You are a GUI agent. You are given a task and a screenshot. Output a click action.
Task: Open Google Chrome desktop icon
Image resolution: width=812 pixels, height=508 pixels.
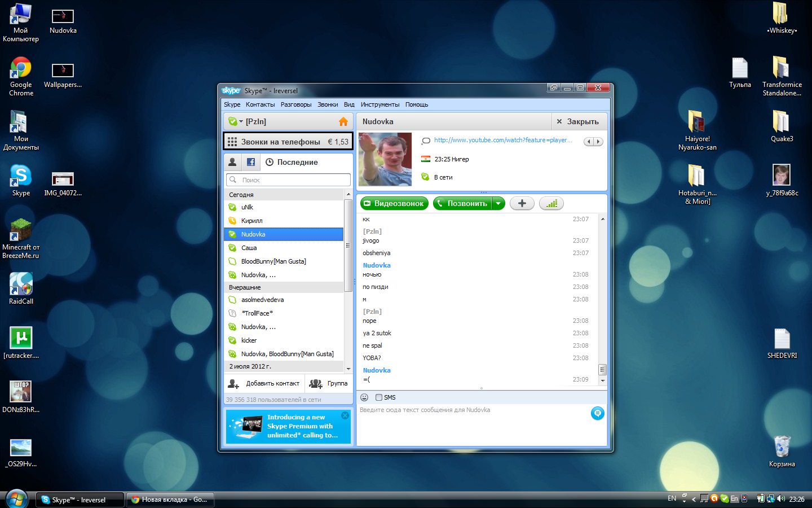pyautogui.click(x=21, y=77)
